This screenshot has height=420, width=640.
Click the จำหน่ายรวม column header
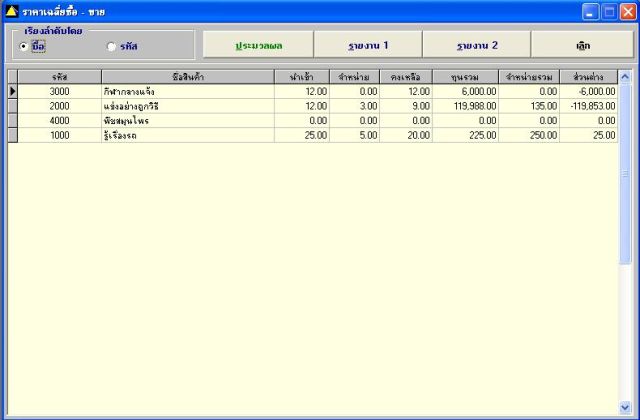click(529, 77)
